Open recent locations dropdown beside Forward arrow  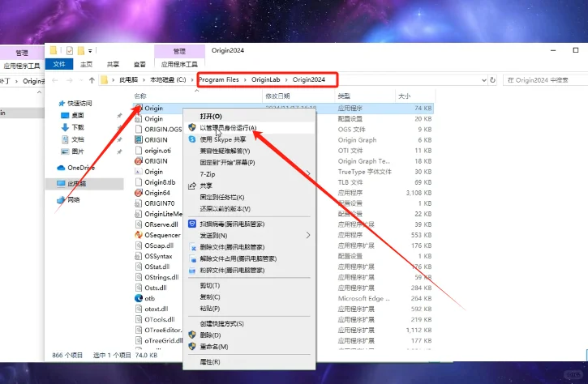tap(81, 80)
